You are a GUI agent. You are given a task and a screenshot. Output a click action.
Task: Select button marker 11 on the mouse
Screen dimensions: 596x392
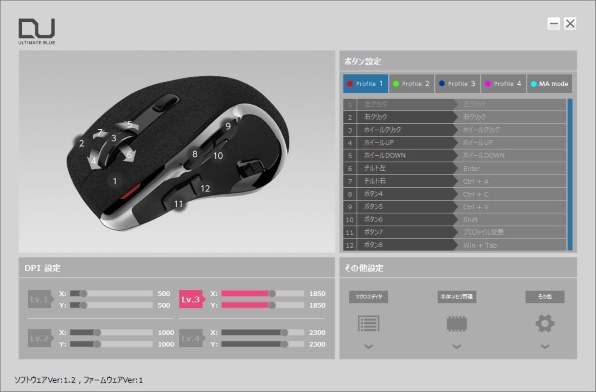click(179, 204)
